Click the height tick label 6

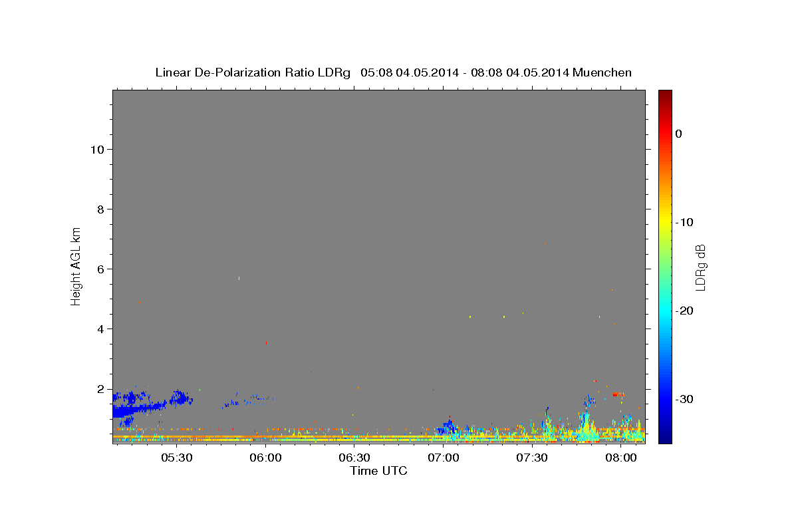pyautogui.click(x=101, y=269)
